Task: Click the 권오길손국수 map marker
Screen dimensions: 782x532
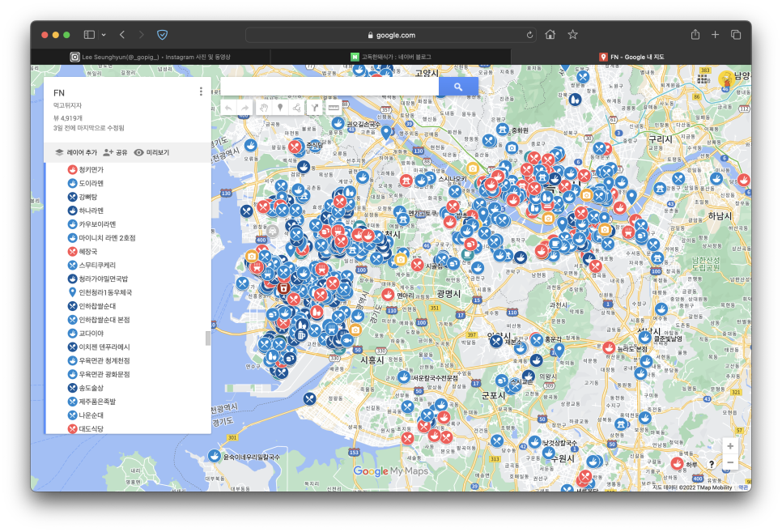Action: (x=338, y=123)
